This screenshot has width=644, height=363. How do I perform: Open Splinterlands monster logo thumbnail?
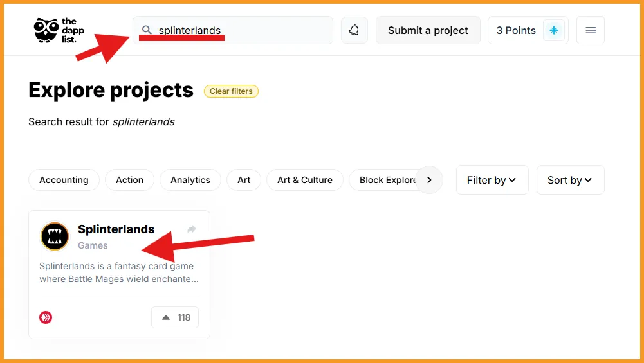55,236
